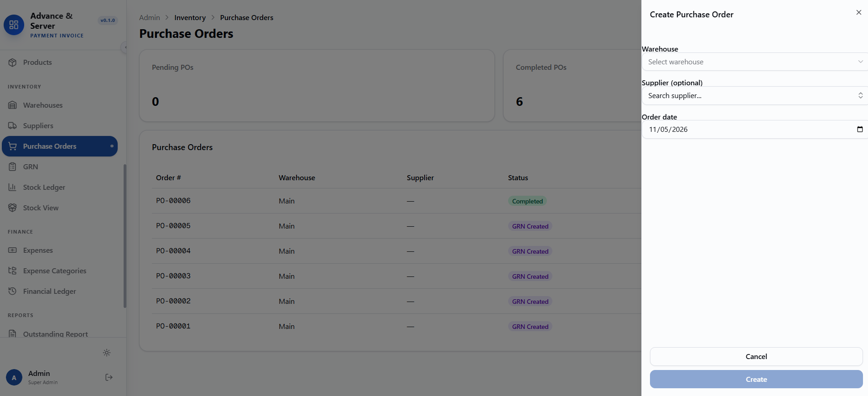The image size is (868, 396).
Task: Click order PO-00005
Action: 173,226
